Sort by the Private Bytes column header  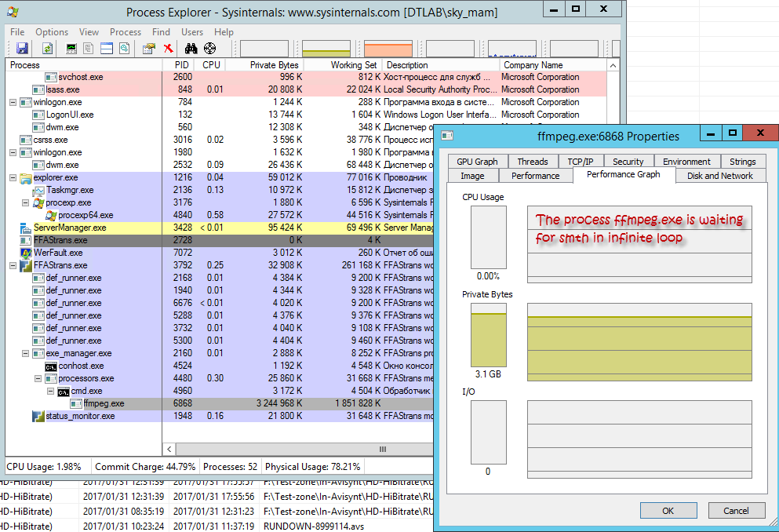[x=265, y=65]
